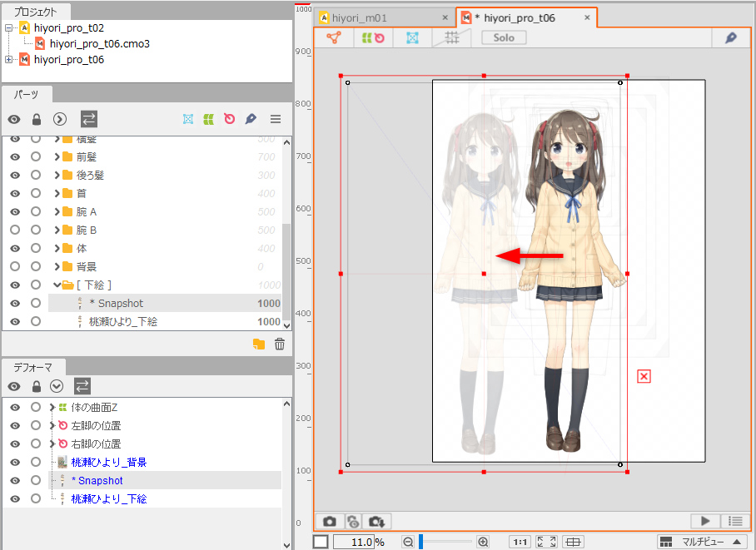Viewport: 756px width, 550px height.
Task: Expand the 体 folder in Parts
Action: (57, 248)
